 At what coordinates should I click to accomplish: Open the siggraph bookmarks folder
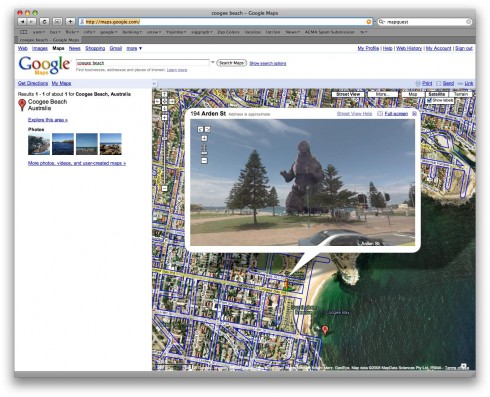click(202, 32)
